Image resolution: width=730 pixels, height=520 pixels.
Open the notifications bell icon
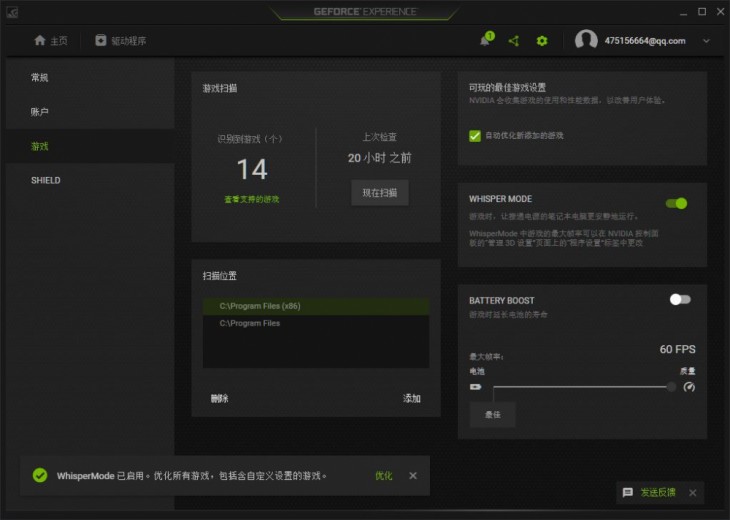point(485,41)
